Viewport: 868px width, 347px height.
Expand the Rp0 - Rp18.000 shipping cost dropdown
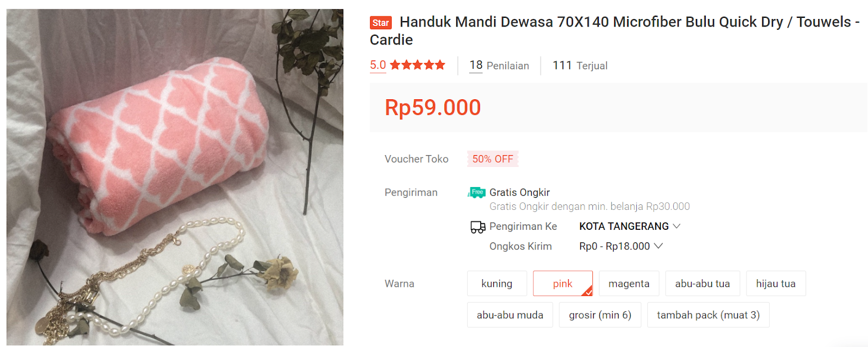tap(621, 246)
